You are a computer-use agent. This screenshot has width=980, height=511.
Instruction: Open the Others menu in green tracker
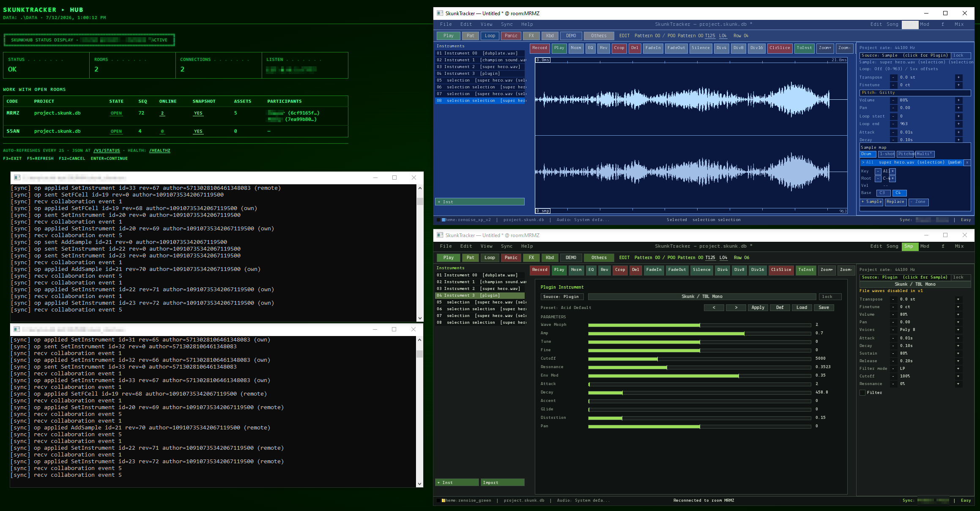pyautogui.click(x=598, y=258)
